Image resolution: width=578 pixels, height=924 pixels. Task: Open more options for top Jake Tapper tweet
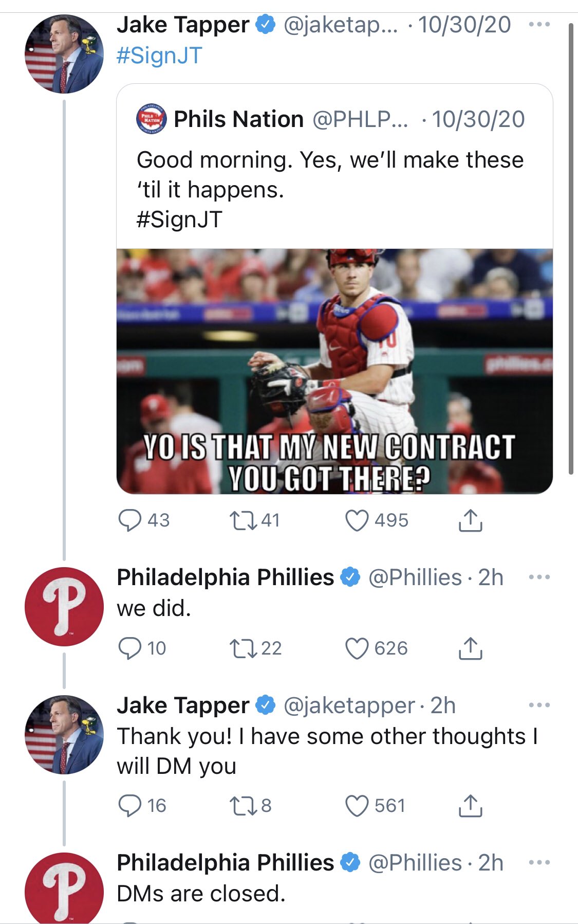pyautogui.click(x=539, y=24)
